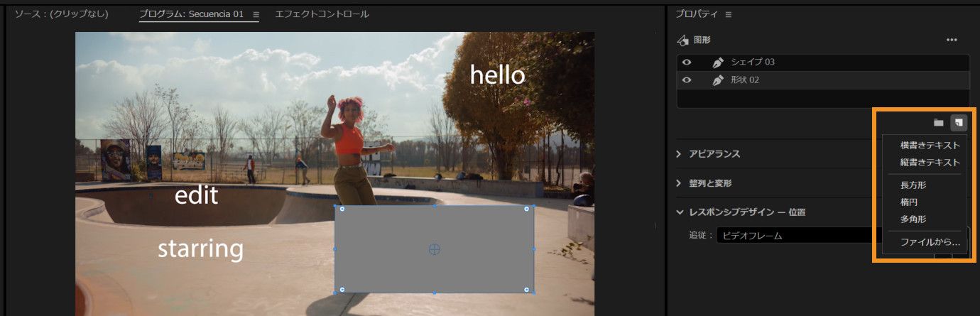Click the pen icon of 形状 02

click(x=718, y=80)
